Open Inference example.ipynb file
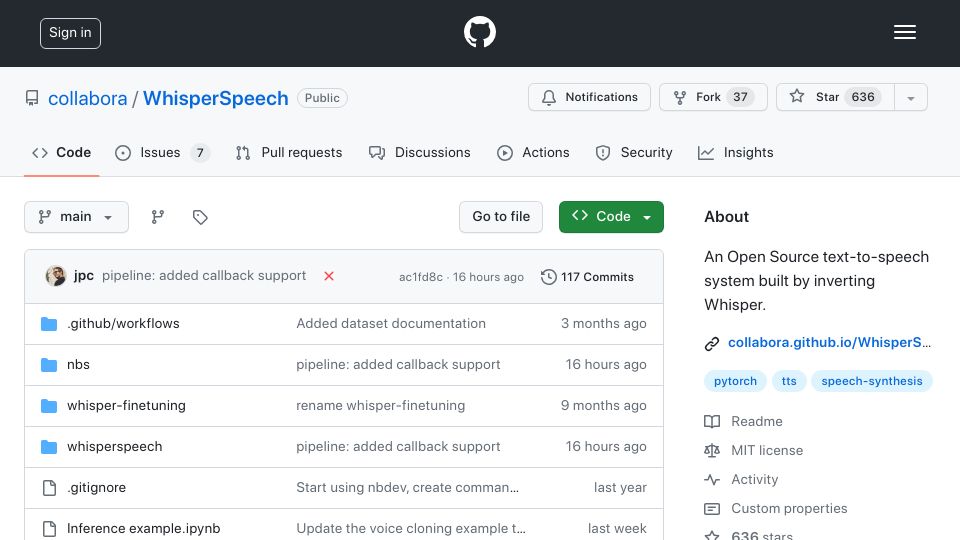Screen dimensions: 960x540 point(143,528)
